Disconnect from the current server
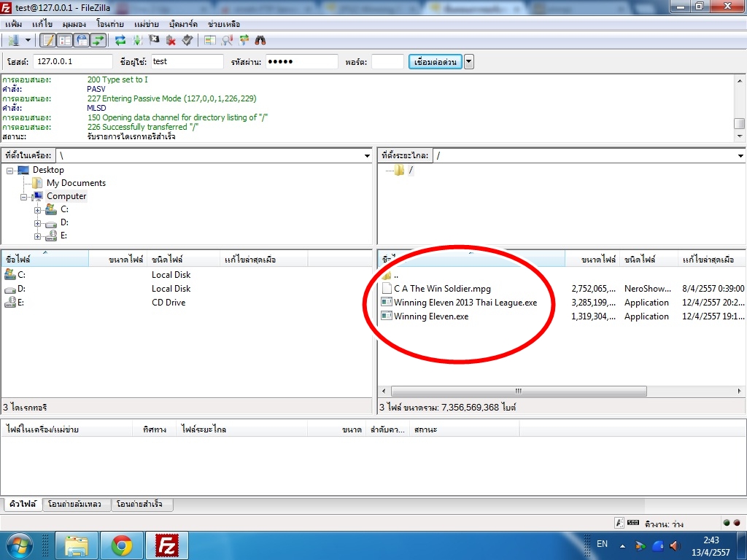The width and height of the screenshot is (747, 560). 171,41
